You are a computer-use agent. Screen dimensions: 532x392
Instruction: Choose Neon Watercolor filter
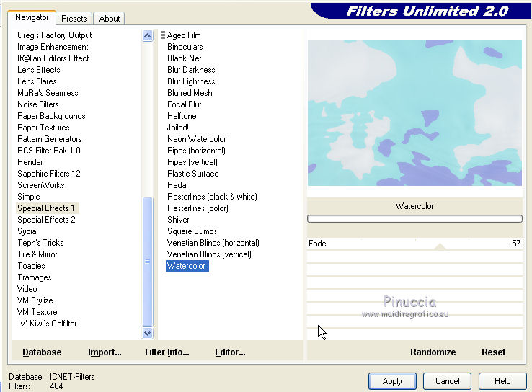[197, 139]
